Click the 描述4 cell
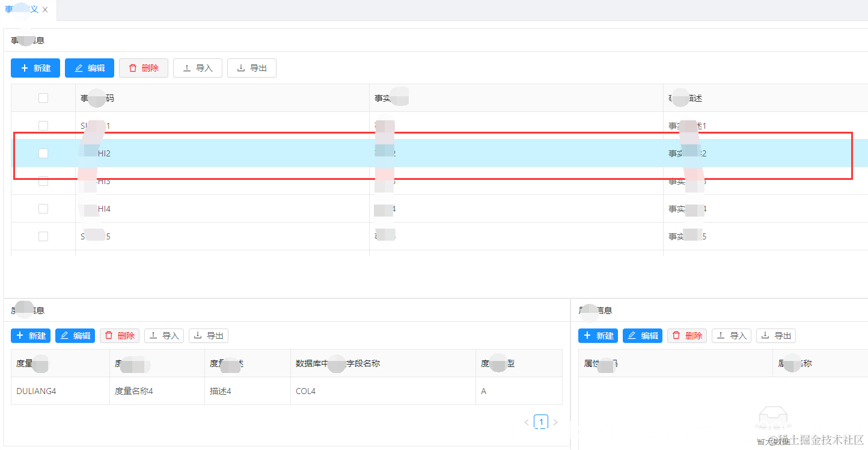The image size is (868, 450). tap(248, 391)
